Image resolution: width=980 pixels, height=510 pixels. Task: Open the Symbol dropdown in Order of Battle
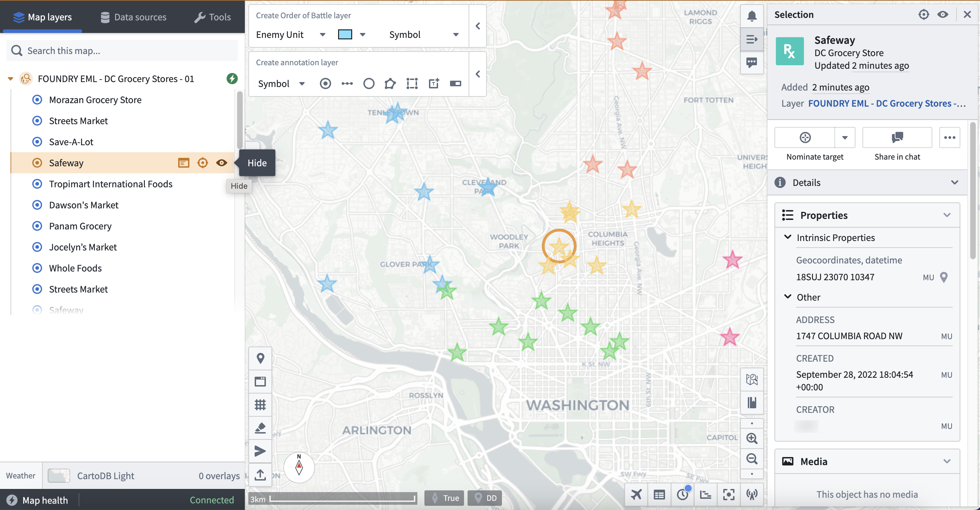point(424,35)
